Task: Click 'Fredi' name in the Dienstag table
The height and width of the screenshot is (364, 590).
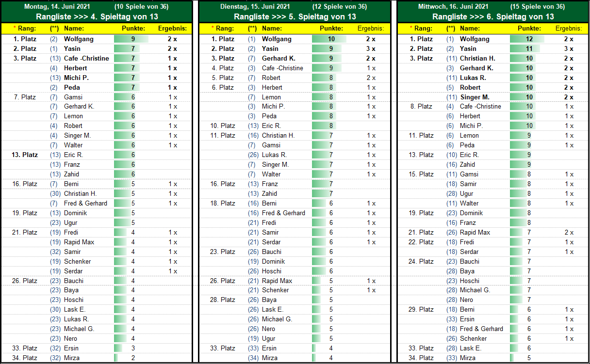Action: (x=269, y=222)
